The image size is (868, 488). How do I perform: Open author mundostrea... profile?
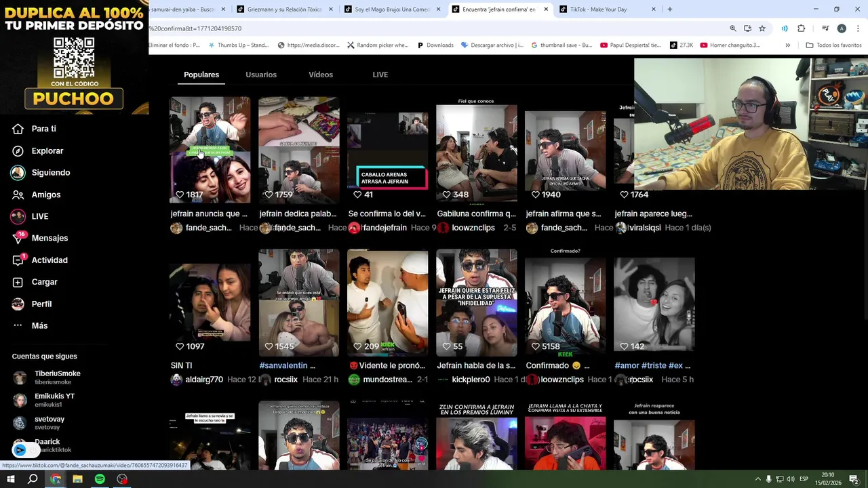[387, 380]
